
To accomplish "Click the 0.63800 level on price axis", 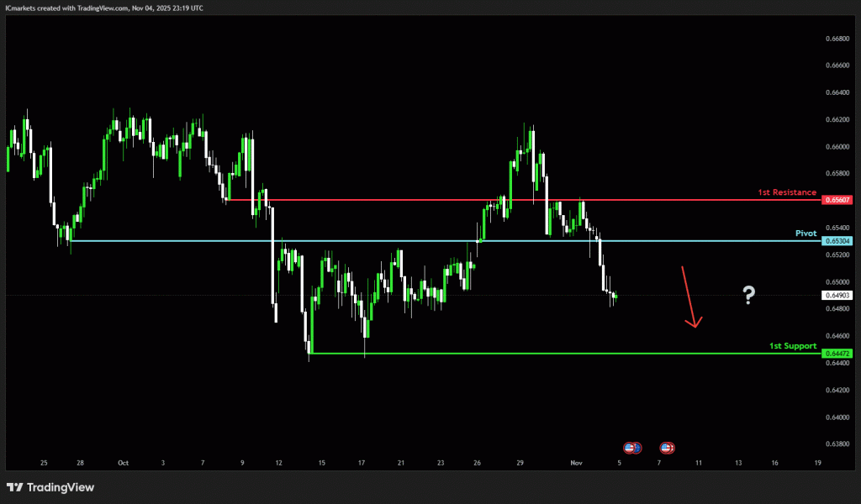I will (x=837, y=444).
